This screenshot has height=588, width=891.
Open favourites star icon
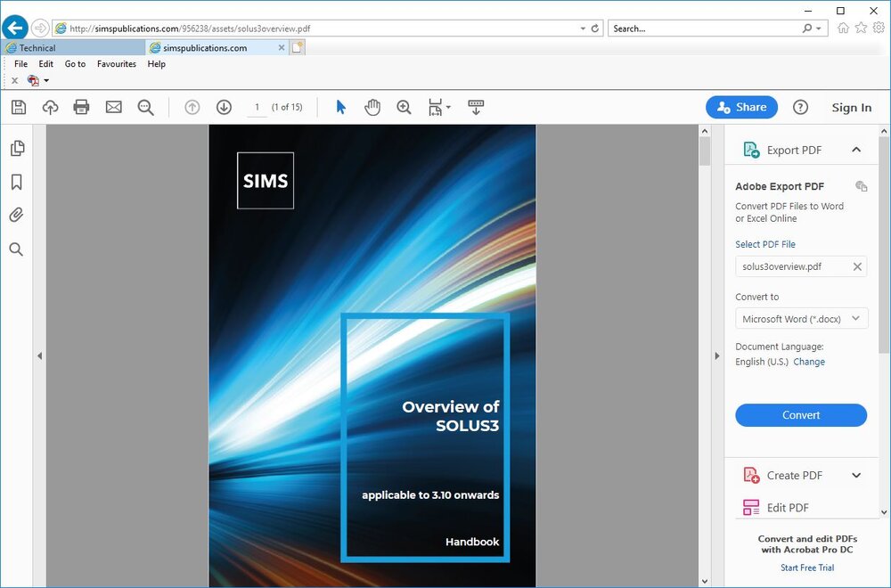coord(861,28)
